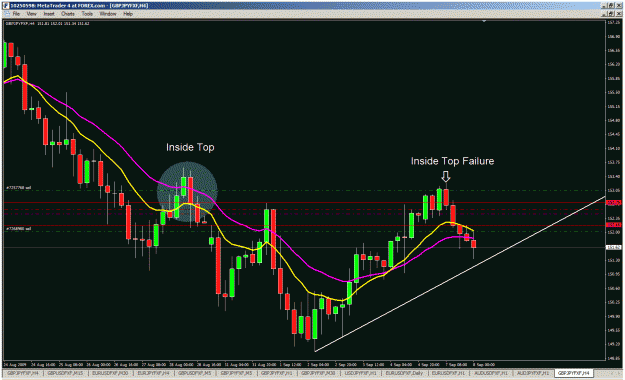Restore the inner chart window
Image resolution: width=625 pixels, height=380 pixels.
tap(612, 14)
